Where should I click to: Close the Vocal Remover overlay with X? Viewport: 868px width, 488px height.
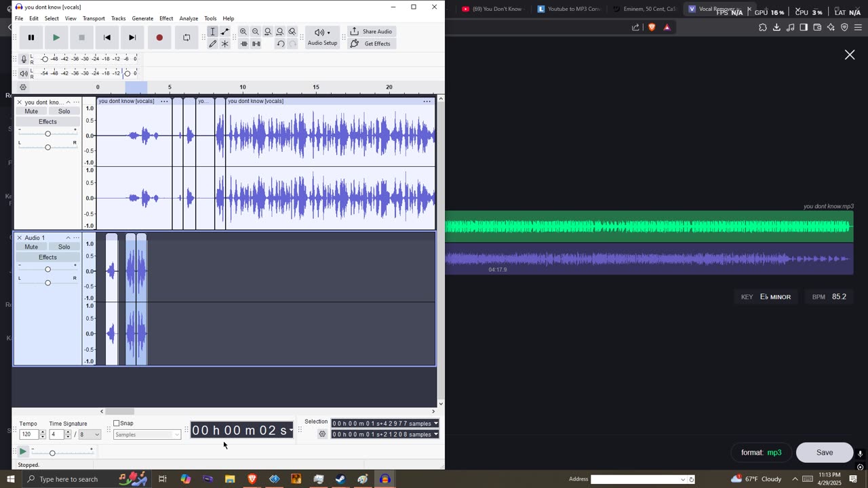[850, 55]
